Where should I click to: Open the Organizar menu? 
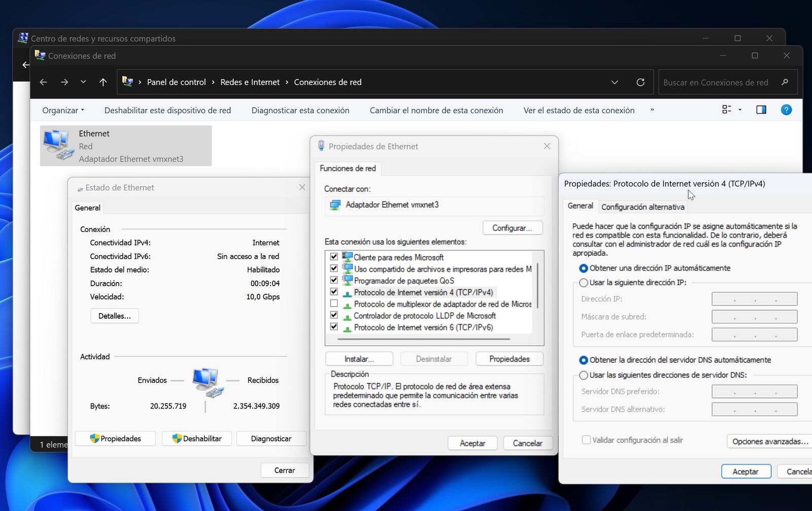click(63, 110)
